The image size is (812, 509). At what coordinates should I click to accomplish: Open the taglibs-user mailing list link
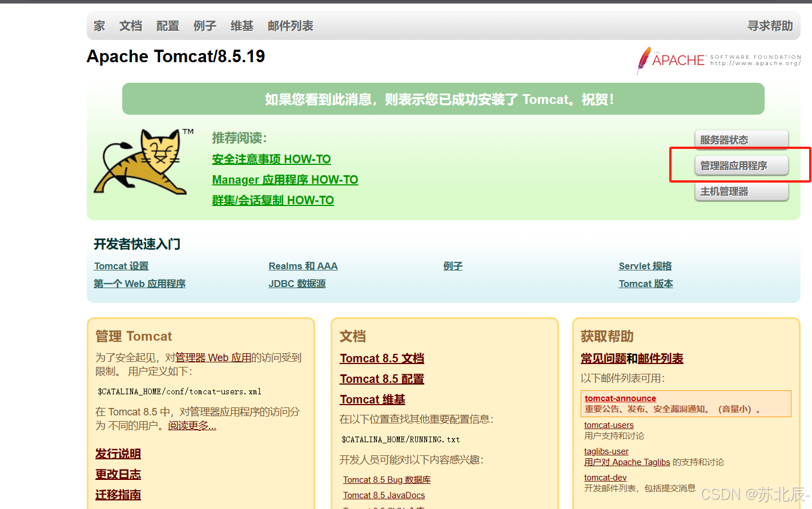point(606,451)
